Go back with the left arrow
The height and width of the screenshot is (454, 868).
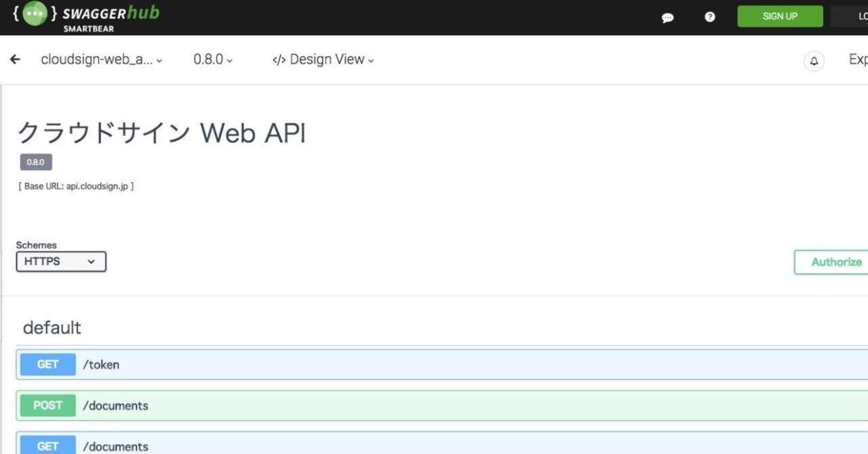(15, 60)
